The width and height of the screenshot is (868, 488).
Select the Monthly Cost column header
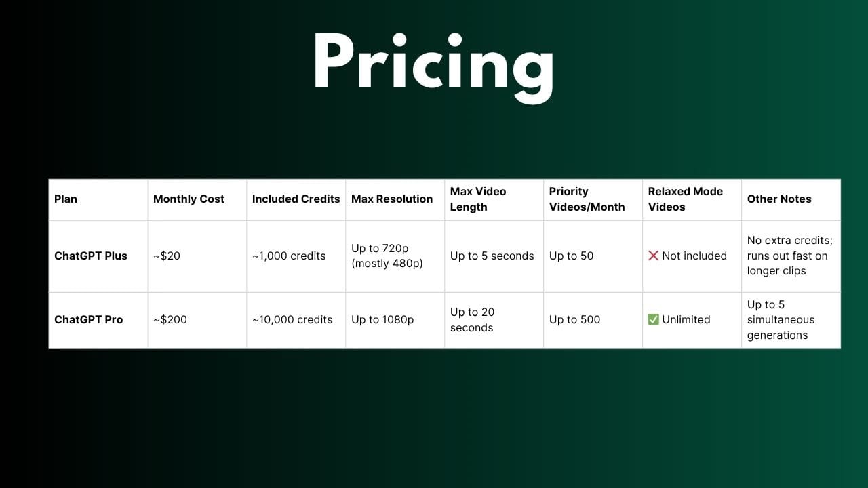coord(189,199)
